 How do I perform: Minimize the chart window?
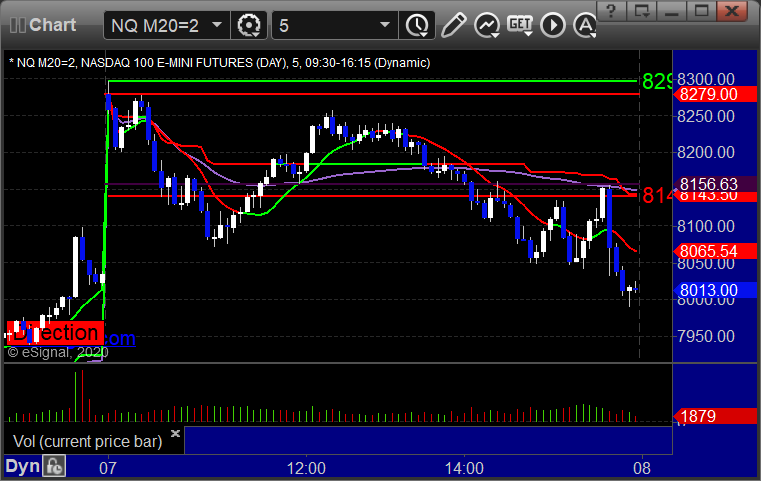pyautogui.click(x=671, y=10)
